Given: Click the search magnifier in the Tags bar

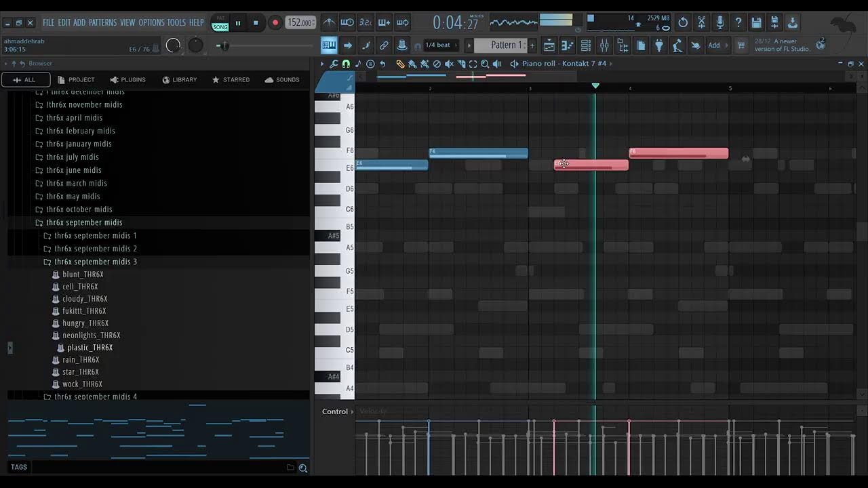Looking at the screenshot, I should pyautogui.click(x=303, y=468).
